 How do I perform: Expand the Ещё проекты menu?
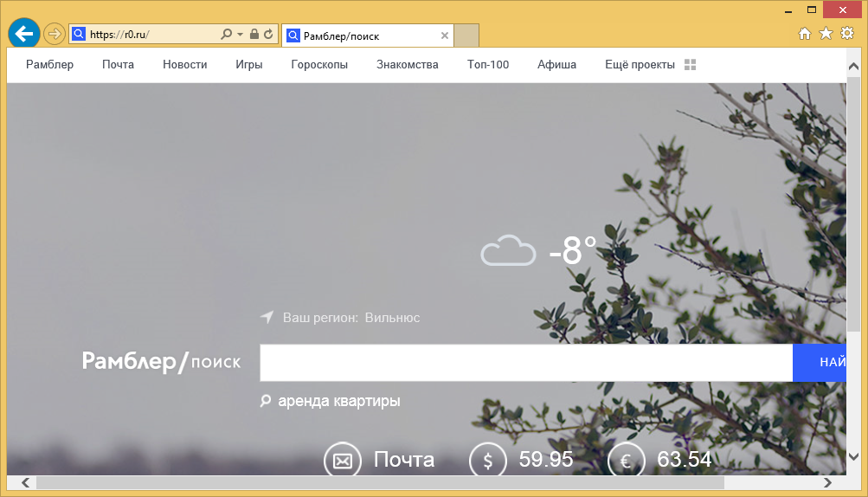[x=640, y=65]
